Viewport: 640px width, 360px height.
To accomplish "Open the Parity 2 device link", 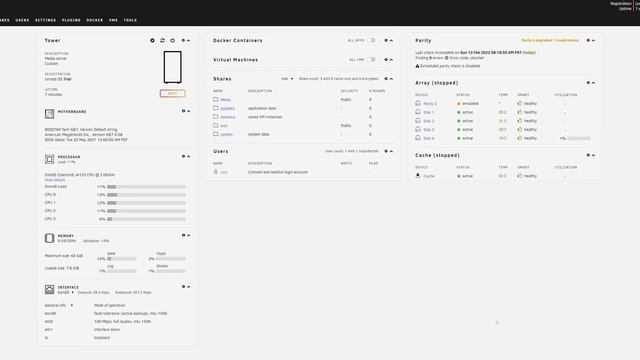I will point(430,104).
